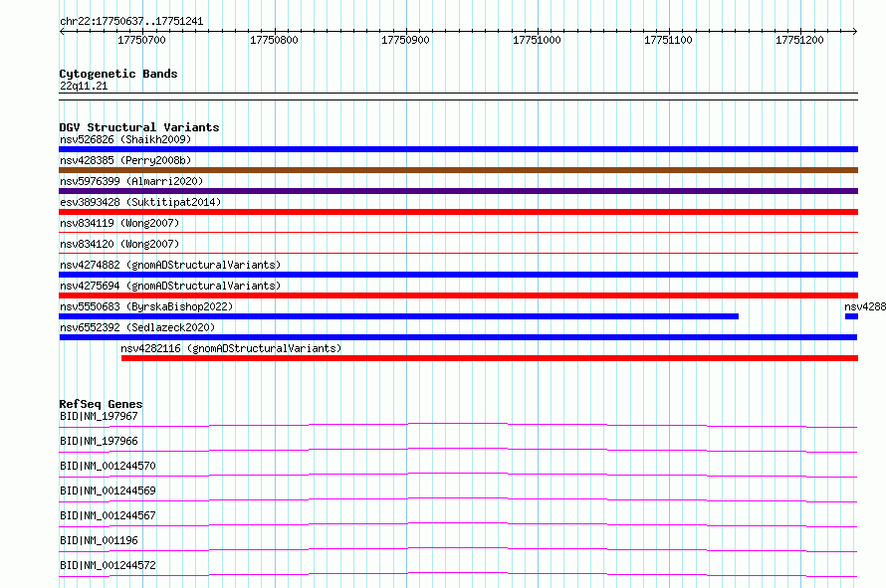Image resolution: width=886 pixels, height=588 pixels.
Task: Click ruler position label 17751200
Action: point(799,40)
